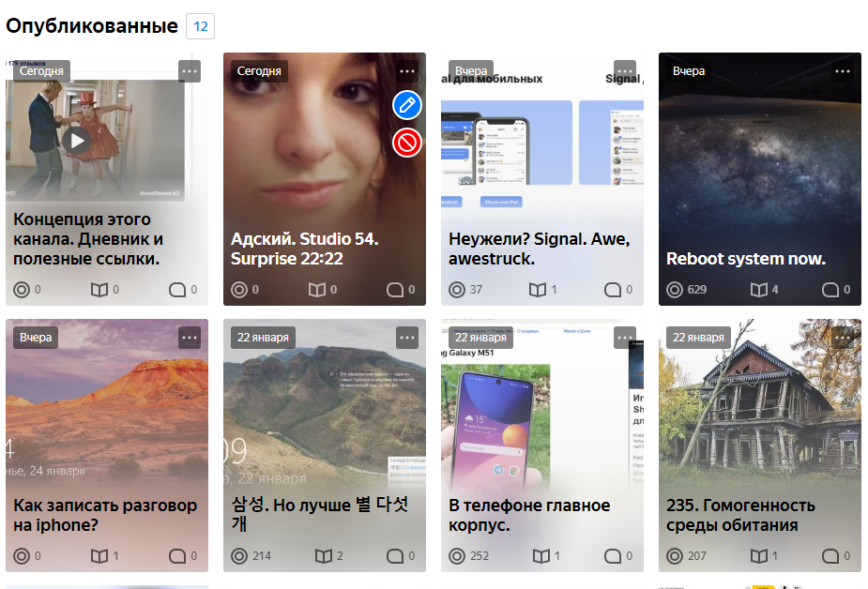The width and height of the screenshot is (868, 589).
Task: Click the reads book icon next to 2 on the '삼성' card
Action: (x=324, y=556)
